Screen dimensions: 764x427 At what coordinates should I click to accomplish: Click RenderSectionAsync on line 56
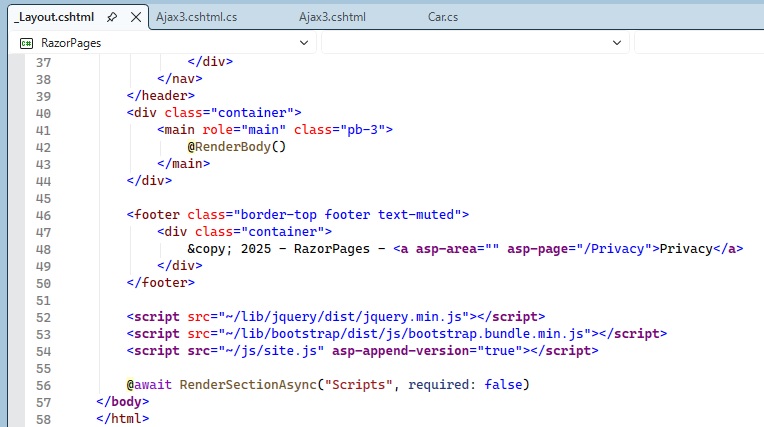tap(248, 385)
